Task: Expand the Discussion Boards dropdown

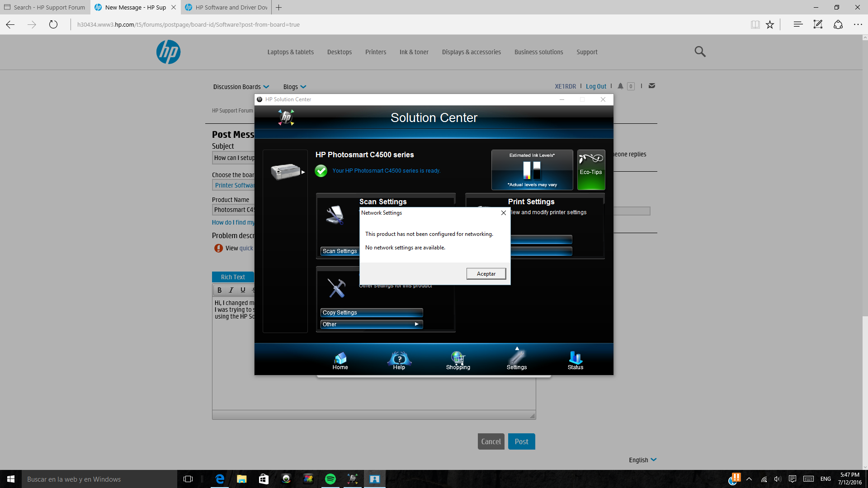Action: tap(241, 87)
